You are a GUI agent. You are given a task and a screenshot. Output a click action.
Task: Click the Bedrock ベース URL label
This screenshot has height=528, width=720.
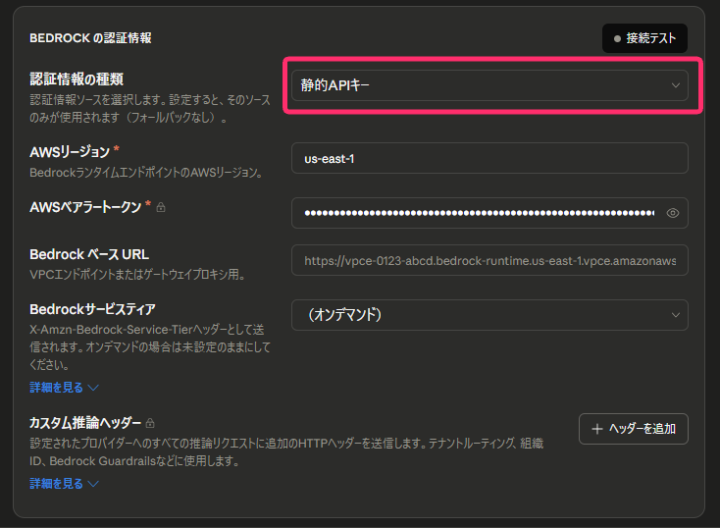[89, 254]
